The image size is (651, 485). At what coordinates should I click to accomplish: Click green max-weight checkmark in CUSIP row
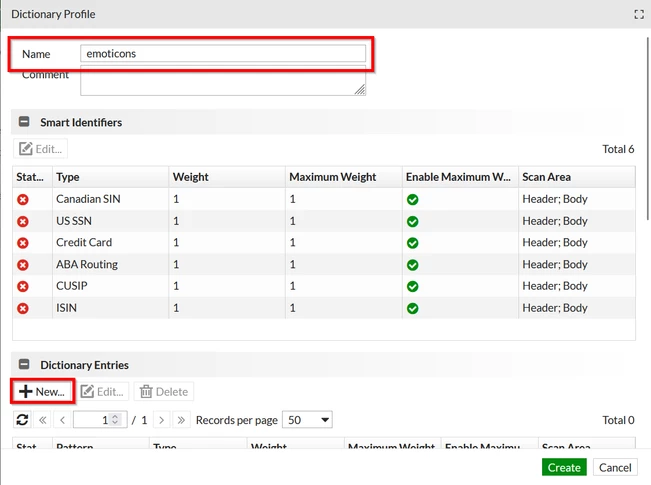click(x=412, y=287)
